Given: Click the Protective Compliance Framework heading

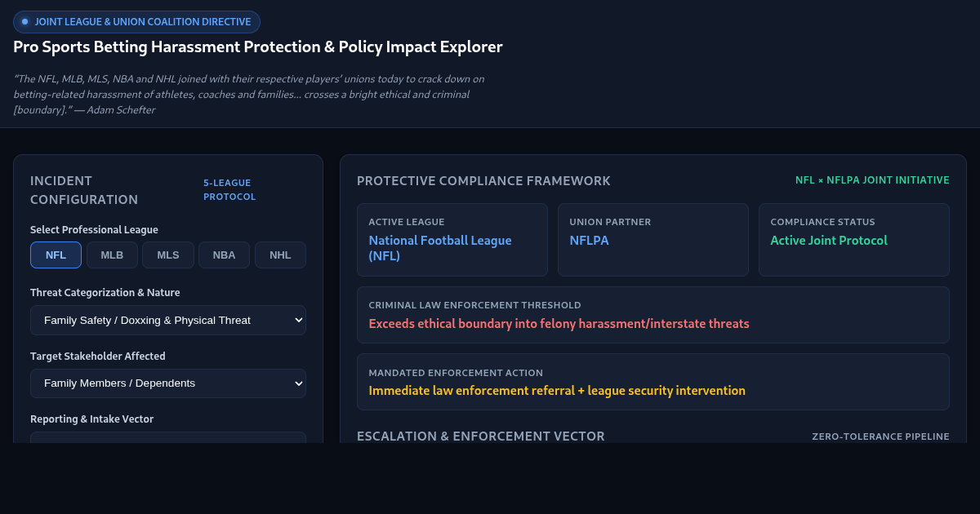Looking at the screenshot, I should 483,181.
